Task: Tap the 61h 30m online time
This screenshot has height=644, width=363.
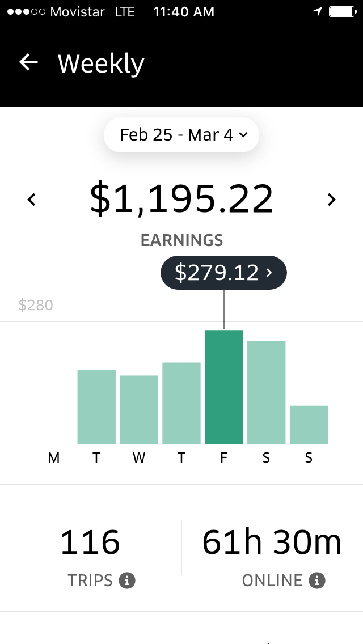Action: pyautogui.click(x=272, y=543)
